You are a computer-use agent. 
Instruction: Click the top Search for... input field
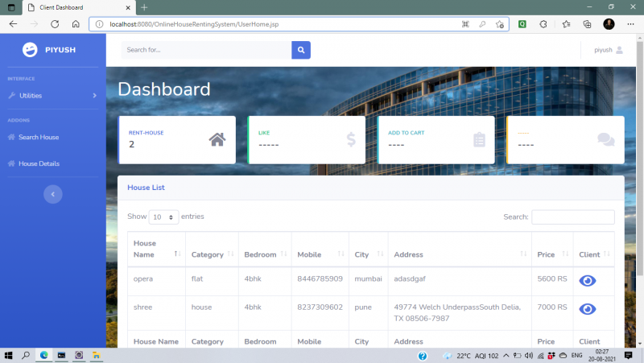pos(206,50)
